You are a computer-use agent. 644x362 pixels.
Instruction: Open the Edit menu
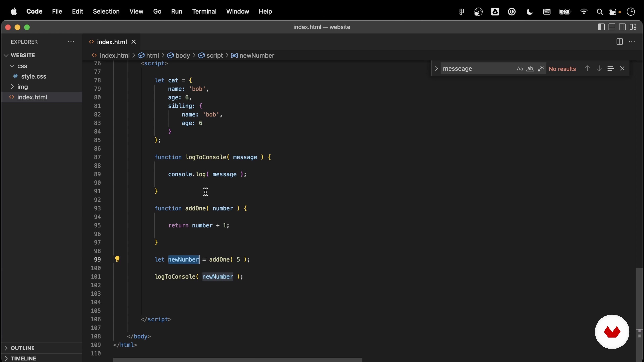(77, 12)
